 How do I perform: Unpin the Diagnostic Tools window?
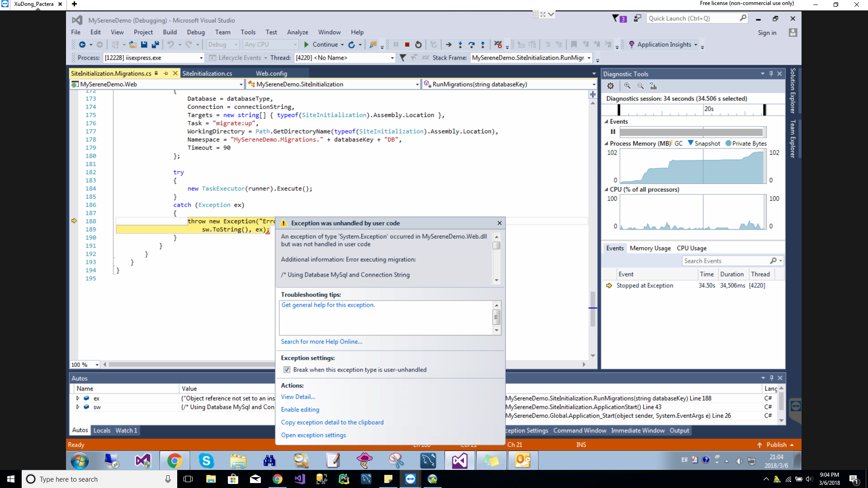771,74
